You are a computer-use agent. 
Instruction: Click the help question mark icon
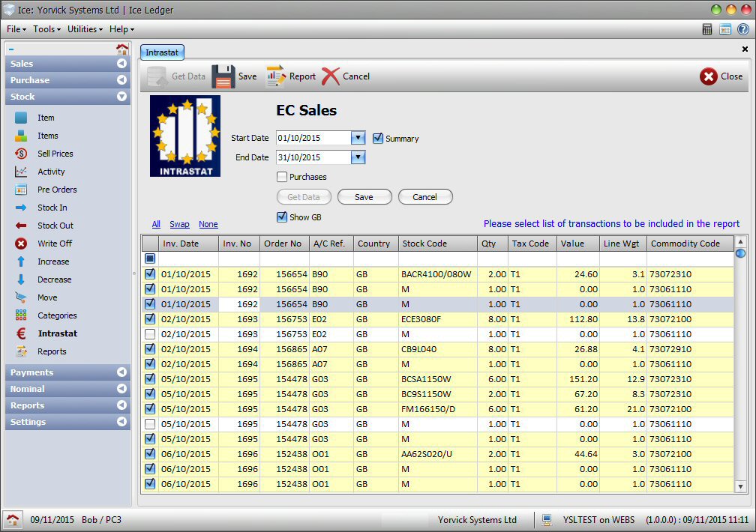coord(742,29)
